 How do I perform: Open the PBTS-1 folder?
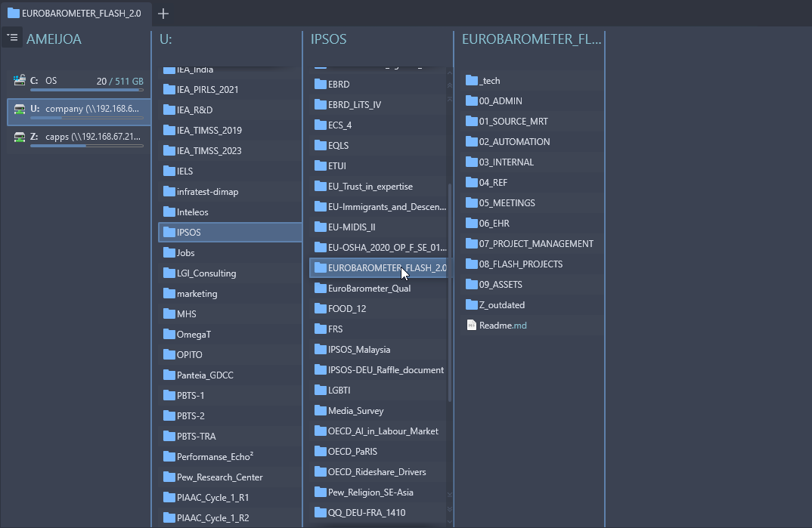tap(230, 396)
